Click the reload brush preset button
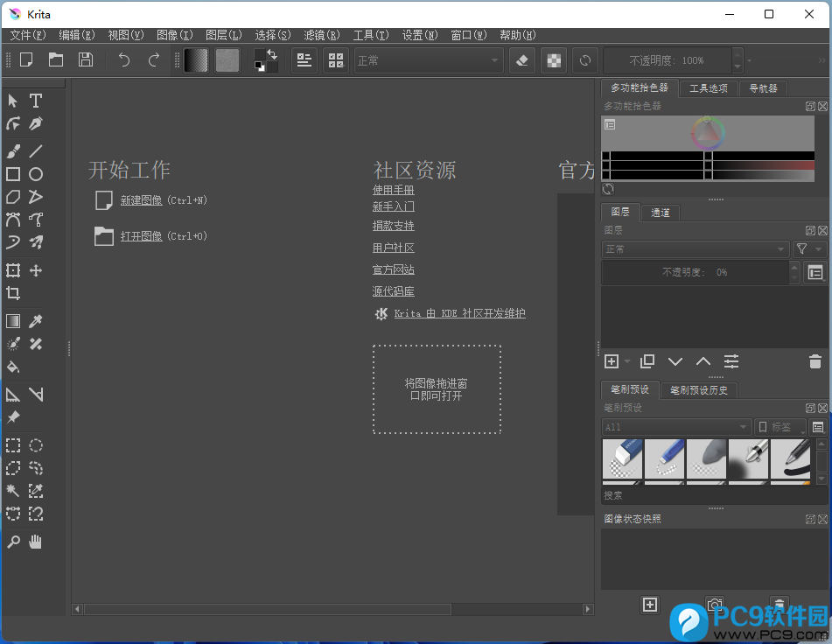 [x=585, y=60]
